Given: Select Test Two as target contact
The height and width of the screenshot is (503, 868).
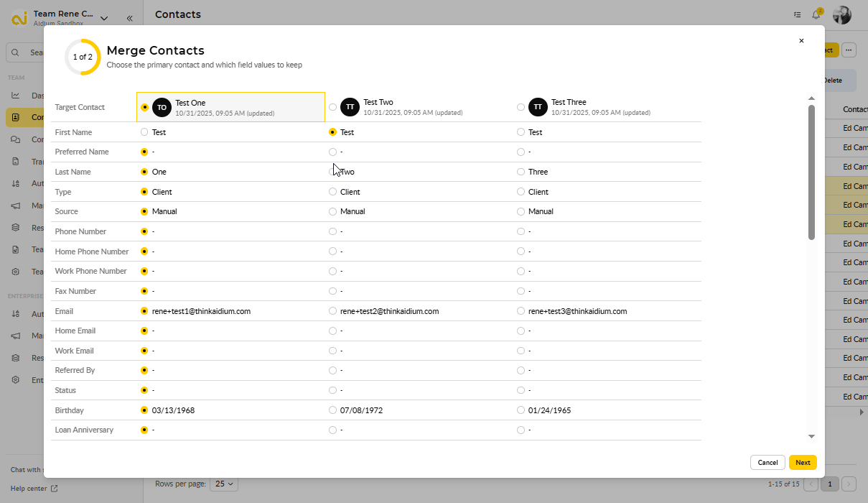Looking at the screenshot, I should [x=332, y=107].
